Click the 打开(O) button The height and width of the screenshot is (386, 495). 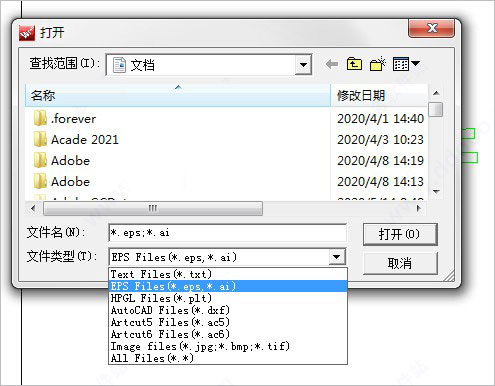pyautogui.click(x=400, y=234)
